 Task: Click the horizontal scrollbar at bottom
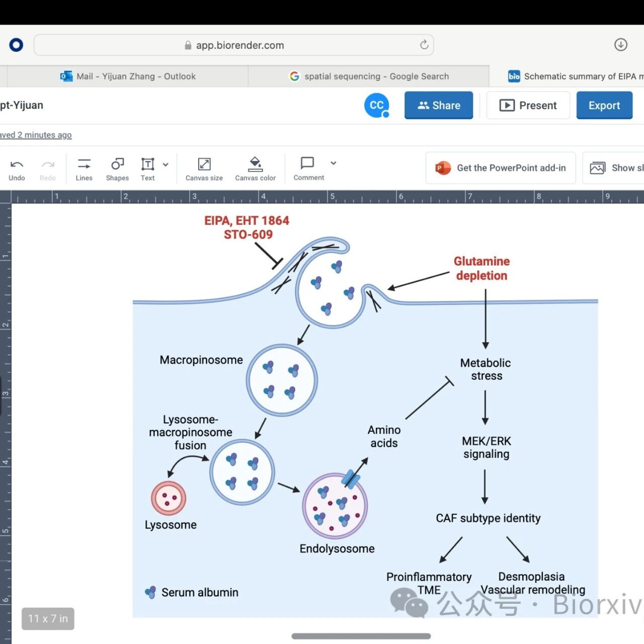(x=361, y=636)
